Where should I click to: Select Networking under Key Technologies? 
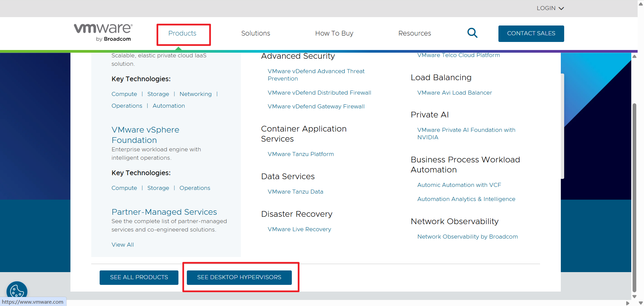[x=196, y=94]
